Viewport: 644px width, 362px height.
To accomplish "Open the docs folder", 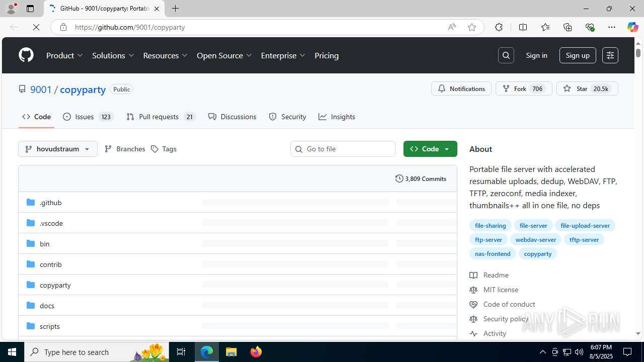I will [47, 305].
